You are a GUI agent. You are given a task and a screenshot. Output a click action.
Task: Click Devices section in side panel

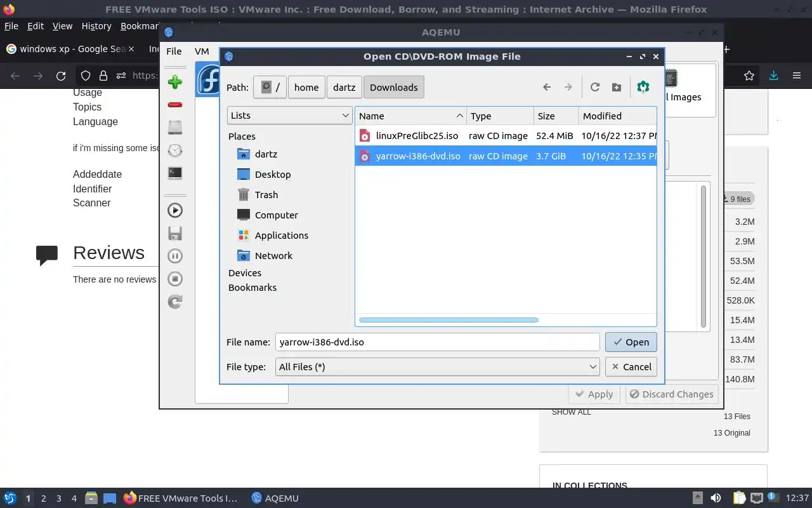tap(245, 272)
